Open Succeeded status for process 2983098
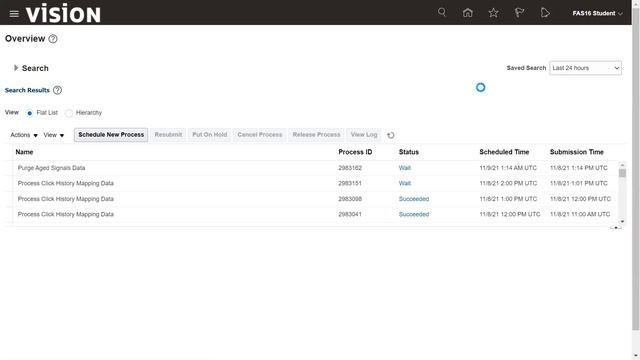The width and height of the screenshot is (640, 360). point(414,199)
